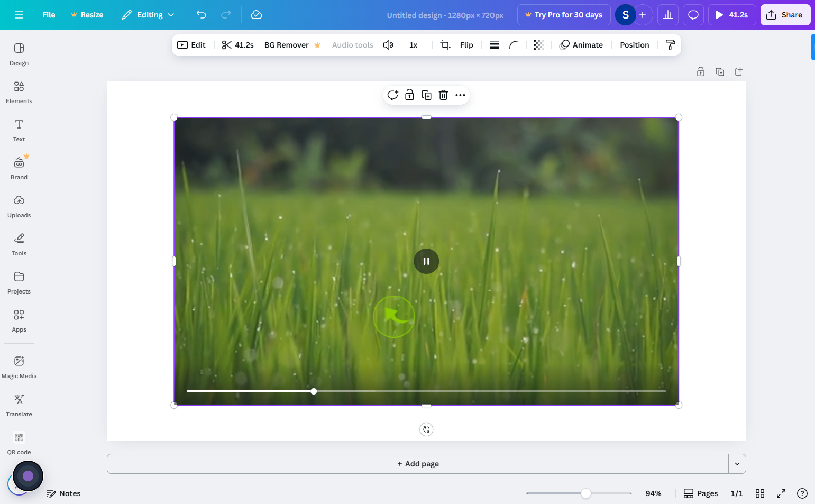The image size is (815, 504).
Task: Click Try Pro for 30 days
Action: 564,15
